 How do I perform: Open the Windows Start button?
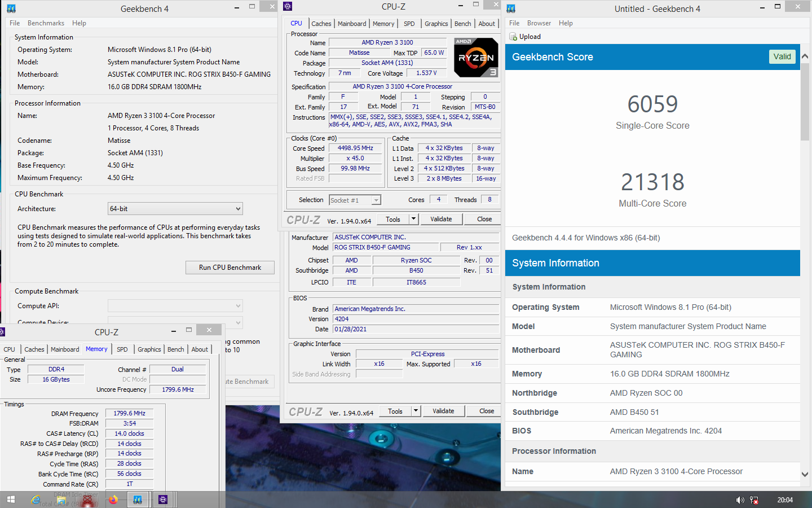click(x=10, y=500)
